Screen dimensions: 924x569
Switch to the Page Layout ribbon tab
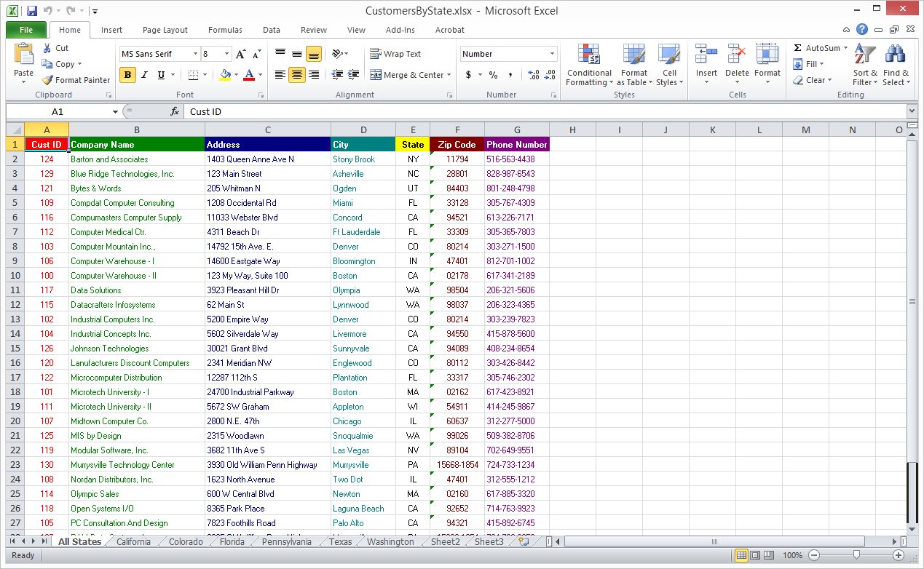tap(165, 30)
